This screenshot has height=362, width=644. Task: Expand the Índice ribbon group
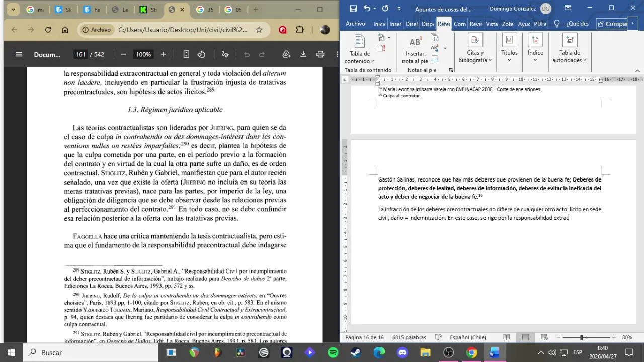(535, 49)
